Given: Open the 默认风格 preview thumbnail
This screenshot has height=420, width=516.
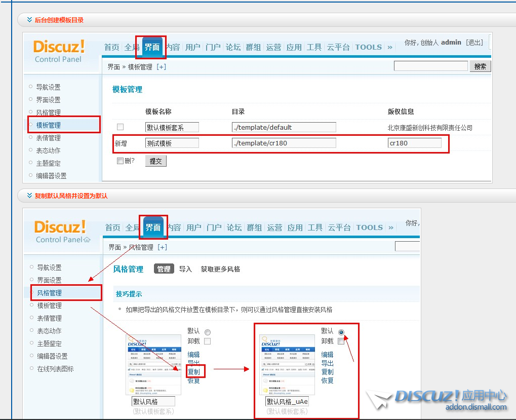Looking at the screenshot, I should 153,364.
